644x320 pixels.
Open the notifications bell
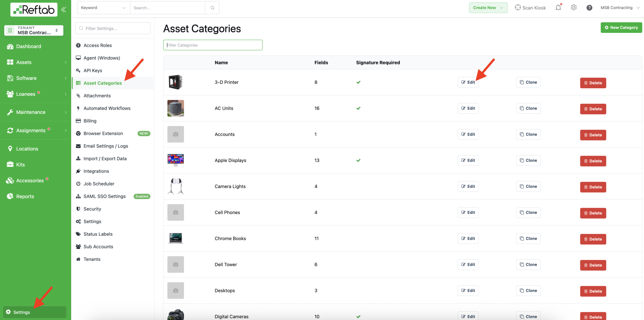coord(558,8)
